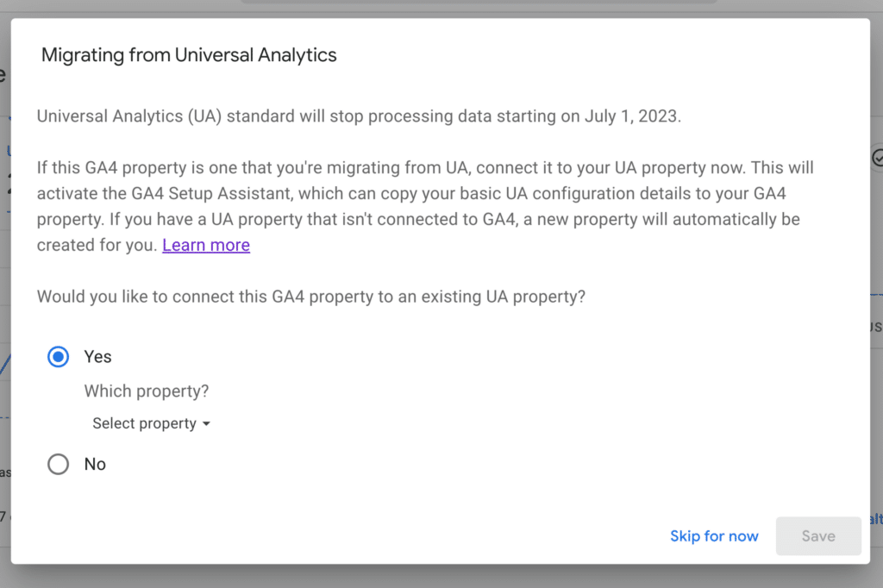This screenshot has width=883, height=588.
Task: Click the caret arrow beside "Select property"
Action: tap(206, 423)
